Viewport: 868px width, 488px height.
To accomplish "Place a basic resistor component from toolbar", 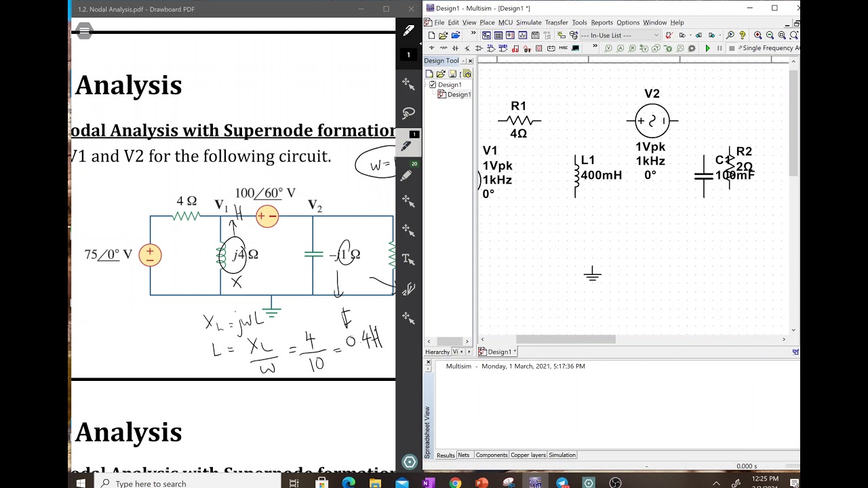I will 443,48.
